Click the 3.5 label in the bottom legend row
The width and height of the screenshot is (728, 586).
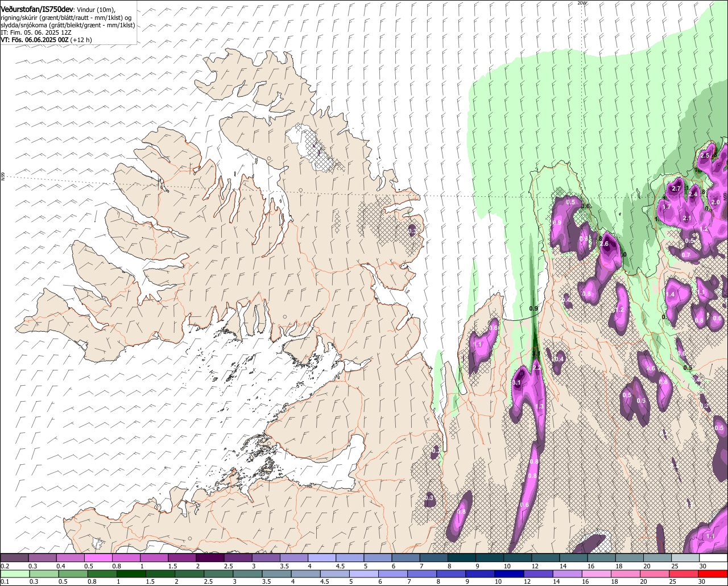[266, 581]
